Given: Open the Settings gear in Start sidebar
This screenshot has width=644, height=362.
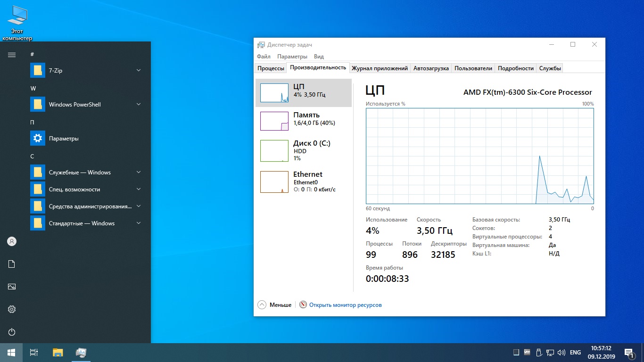Looking at the screenshot, I should pos(12,309).
